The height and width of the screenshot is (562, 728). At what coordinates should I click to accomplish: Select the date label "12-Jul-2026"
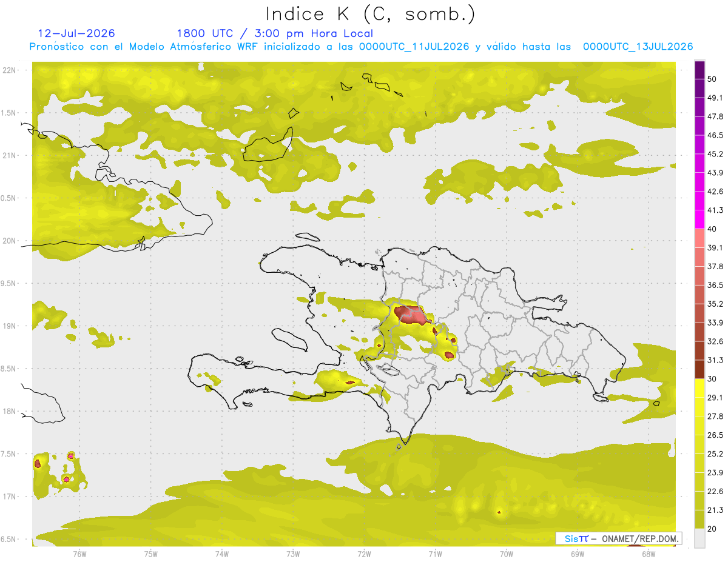point(76,33)
